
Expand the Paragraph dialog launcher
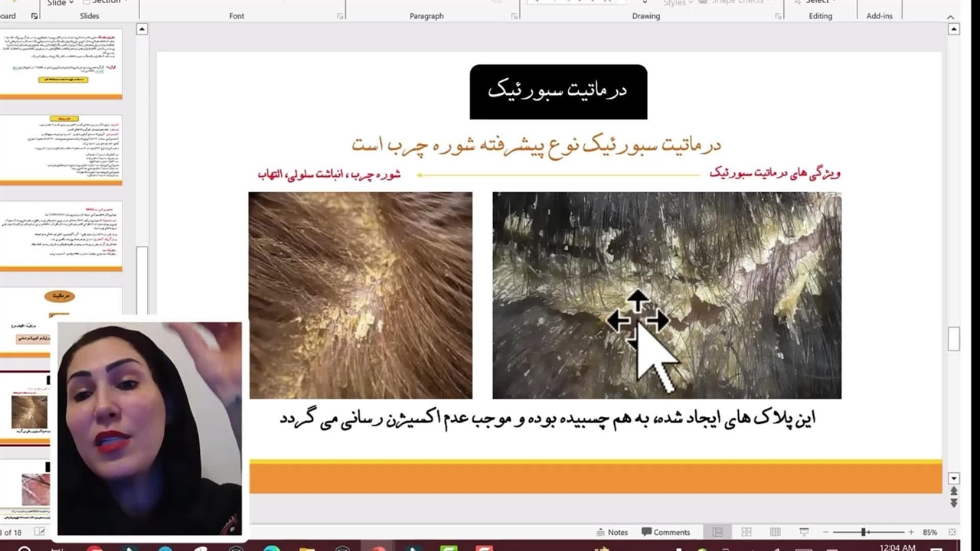click(x=514, y=16)
